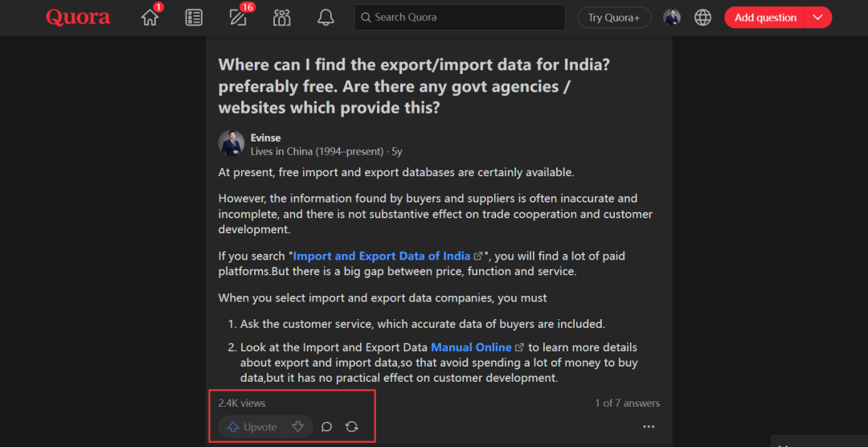Open the "Import and Export Data of India" link
The width and height of the screenshot is (868, 447).
(382, 256)
